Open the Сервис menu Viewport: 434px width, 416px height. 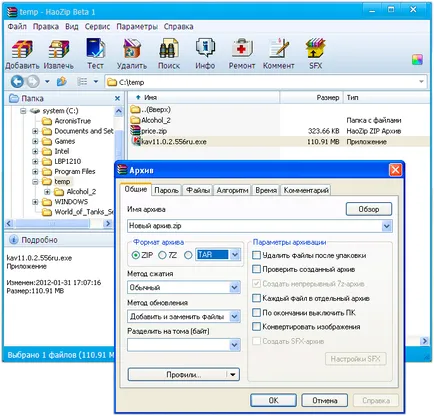pyautogui.click(x=97, y=27)
